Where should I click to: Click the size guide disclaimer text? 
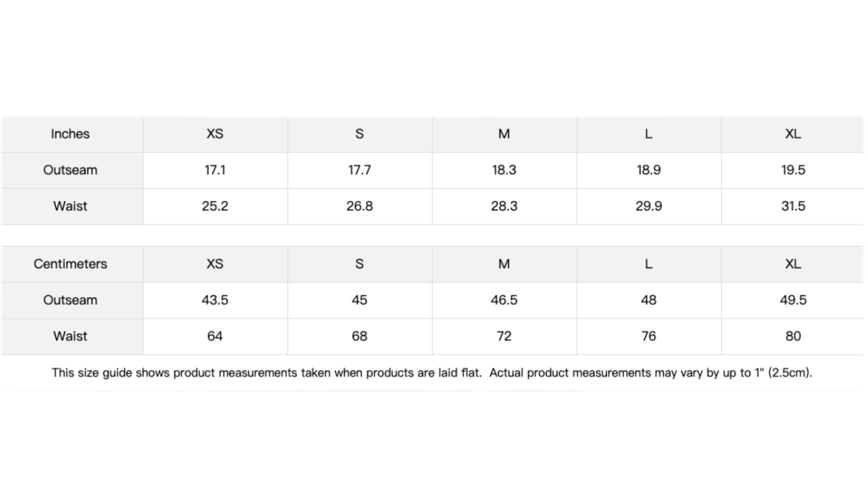click(432, 373)
